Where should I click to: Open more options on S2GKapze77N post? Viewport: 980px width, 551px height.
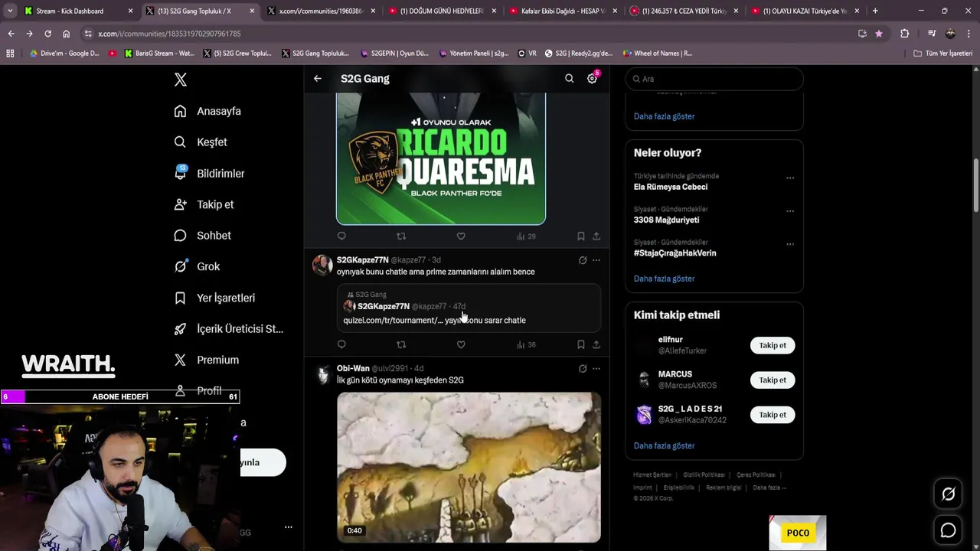(596, 260)
